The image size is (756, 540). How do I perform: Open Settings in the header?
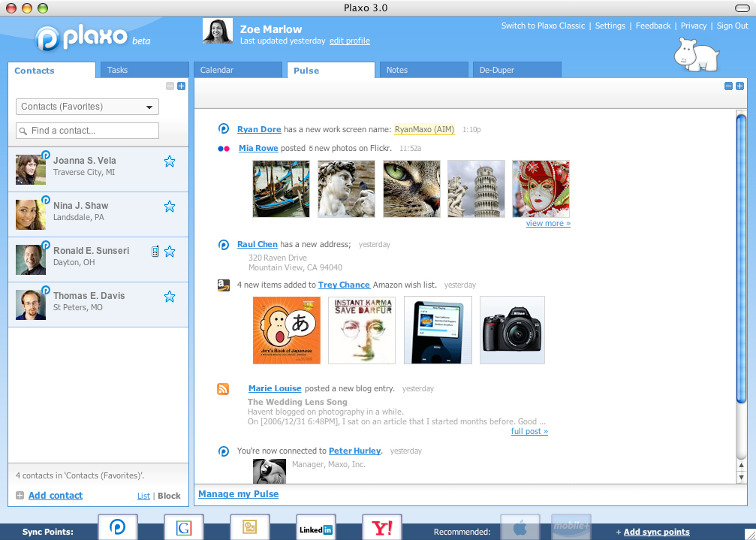point(610,26)
